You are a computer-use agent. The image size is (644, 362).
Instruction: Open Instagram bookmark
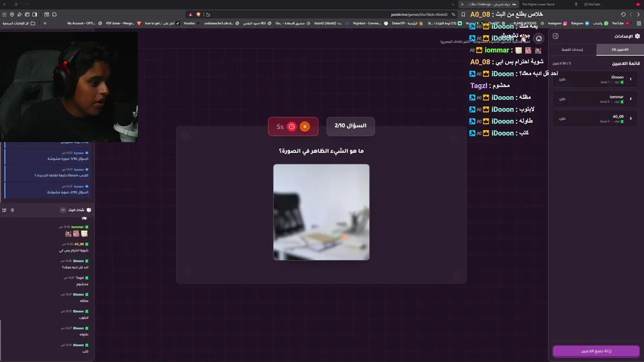click(557, 23)
